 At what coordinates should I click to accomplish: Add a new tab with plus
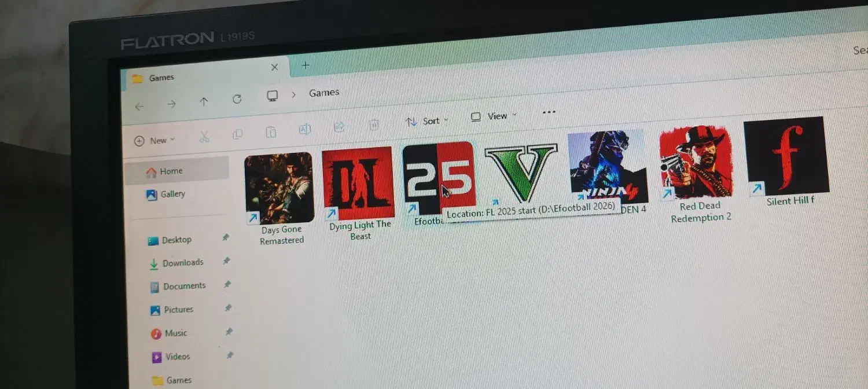pos(306,65)
